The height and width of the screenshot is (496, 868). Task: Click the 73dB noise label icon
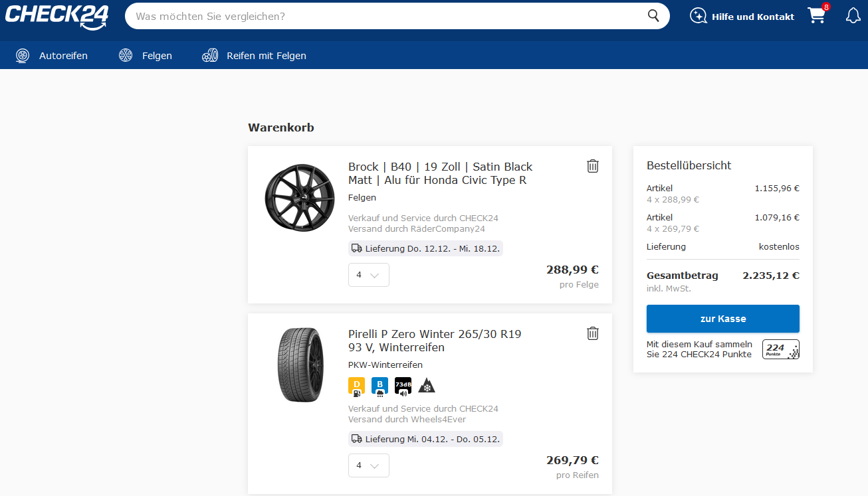(403, 386)
